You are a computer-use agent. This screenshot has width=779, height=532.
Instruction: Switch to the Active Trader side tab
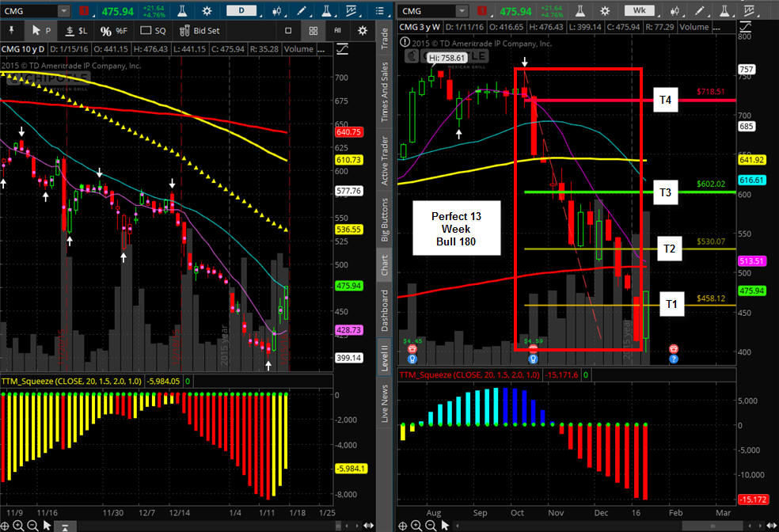click(x=385, y=161)
